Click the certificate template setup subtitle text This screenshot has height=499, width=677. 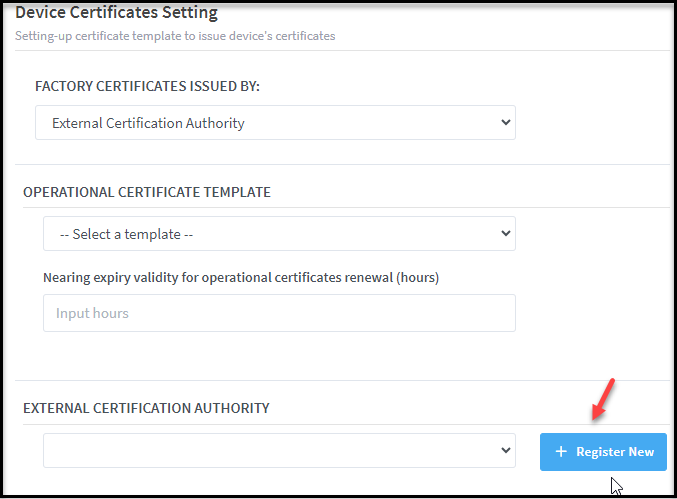click(175, 36)
